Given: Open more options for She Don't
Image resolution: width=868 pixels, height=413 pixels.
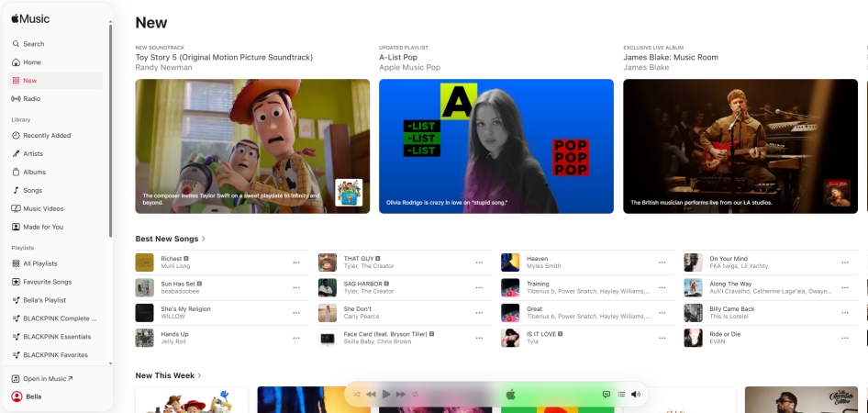Looking at the screenshot, I should 479,313.
